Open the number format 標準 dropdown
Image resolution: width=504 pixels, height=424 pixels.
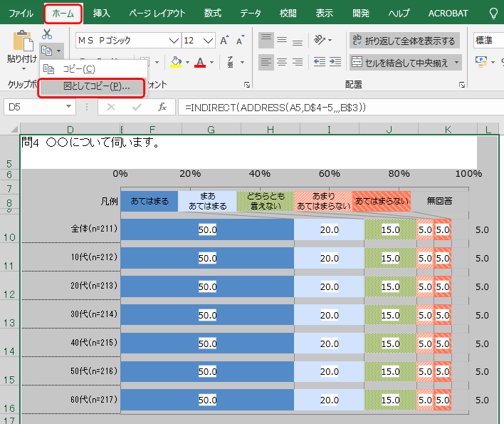488,41
